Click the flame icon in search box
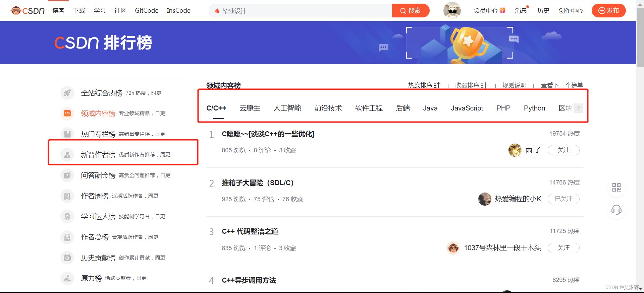 pos(217,11)
